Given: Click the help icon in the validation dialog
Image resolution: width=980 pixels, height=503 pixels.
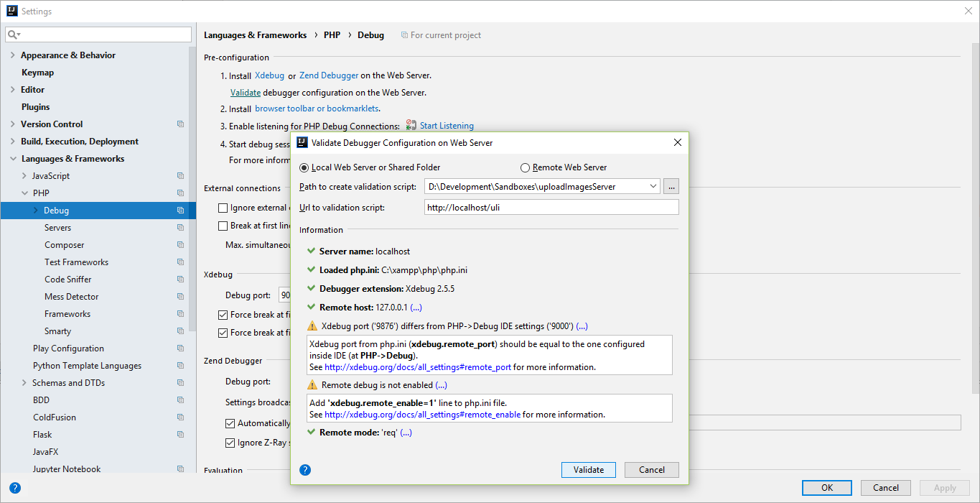Looking at the screenshot, I should tap(305, 470).
